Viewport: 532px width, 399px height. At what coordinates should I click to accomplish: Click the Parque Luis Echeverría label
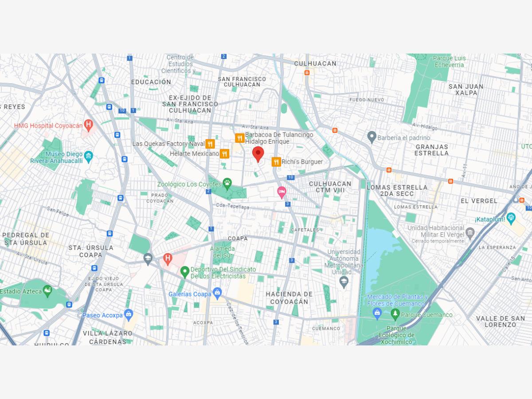(449, 62)
